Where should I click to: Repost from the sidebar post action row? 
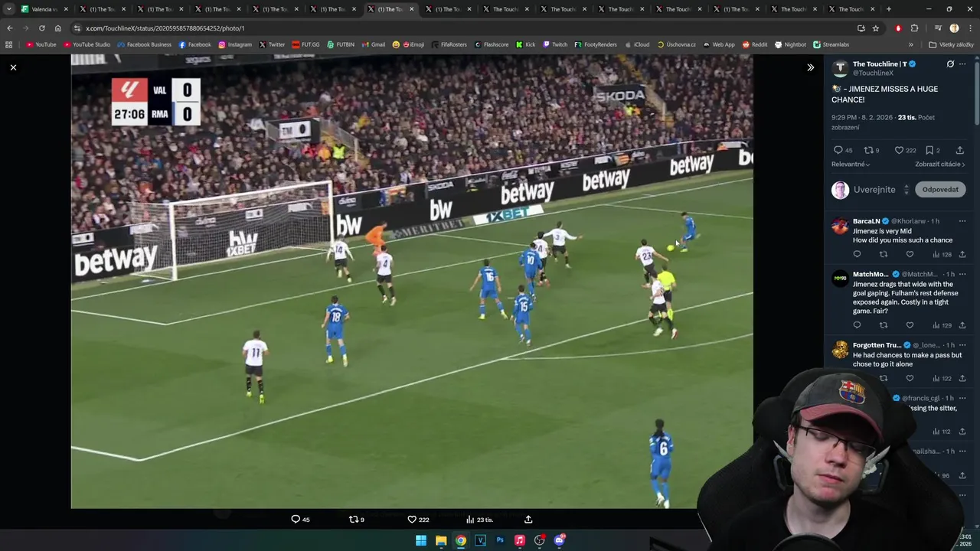(x=868, y=150)
